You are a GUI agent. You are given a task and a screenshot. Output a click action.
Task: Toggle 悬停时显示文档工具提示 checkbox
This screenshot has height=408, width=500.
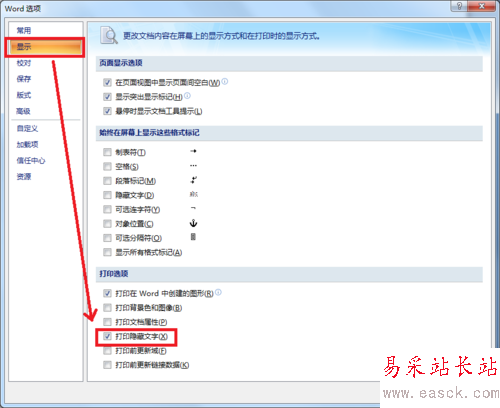click(x=107, y=111)
